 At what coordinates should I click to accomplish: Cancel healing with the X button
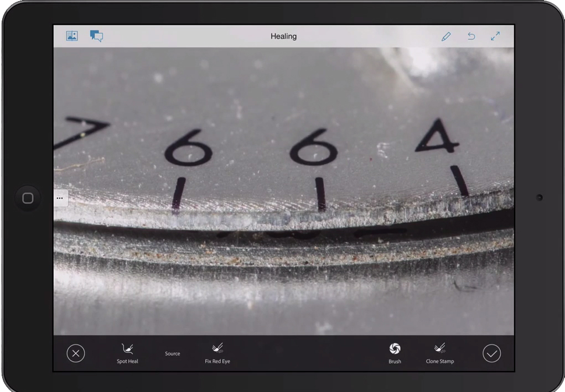[x=76, y=353]
